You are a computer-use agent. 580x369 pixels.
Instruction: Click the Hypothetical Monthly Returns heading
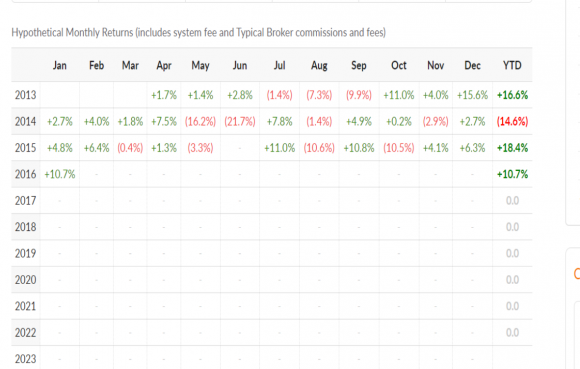pyautogui.click(x=199, y=33)
